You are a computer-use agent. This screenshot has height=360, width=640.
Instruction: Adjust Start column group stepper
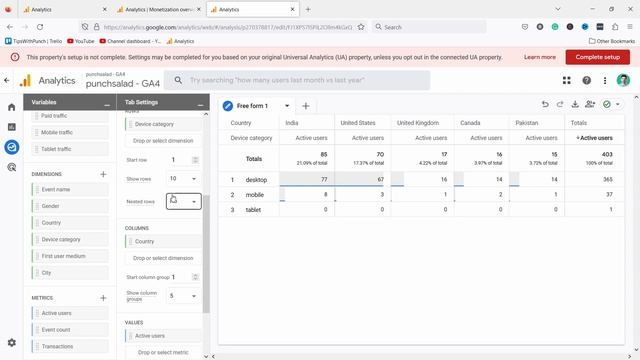[x=195, y=277]
